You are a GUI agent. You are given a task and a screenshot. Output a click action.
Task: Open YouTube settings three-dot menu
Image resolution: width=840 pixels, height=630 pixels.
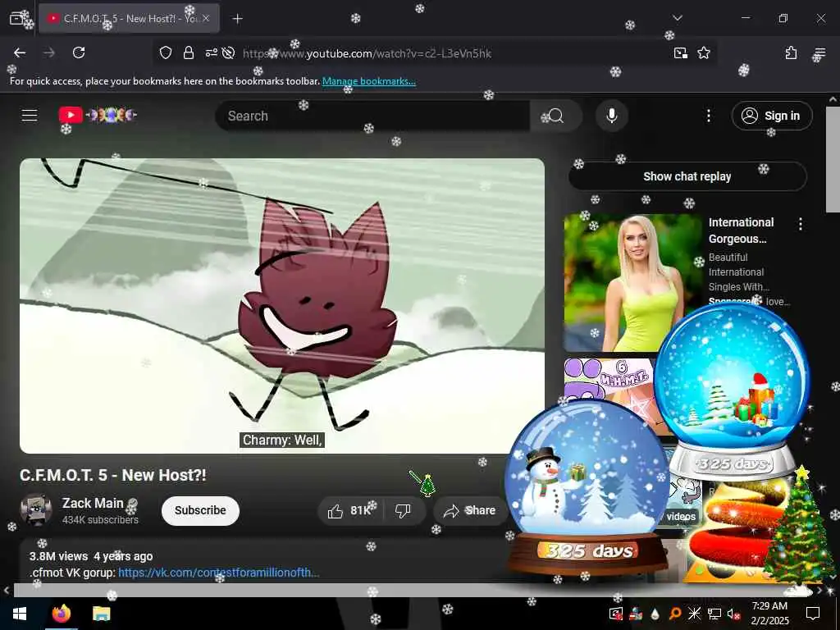pyautogui.click(x=708, y=116)
